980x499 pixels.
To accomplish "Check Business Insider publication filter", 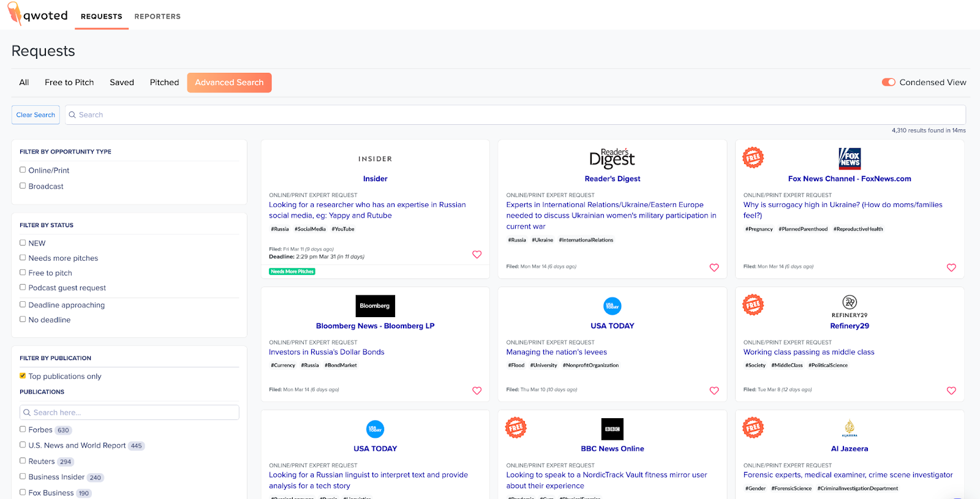I will (x=23, y=476).
